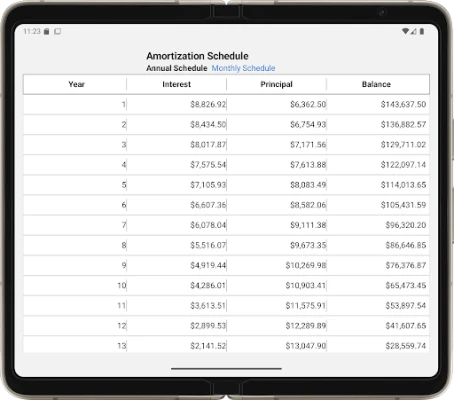454x400 pixels.
Task: Tap the navigation gesture handle bar
Action: click(226, 369)
